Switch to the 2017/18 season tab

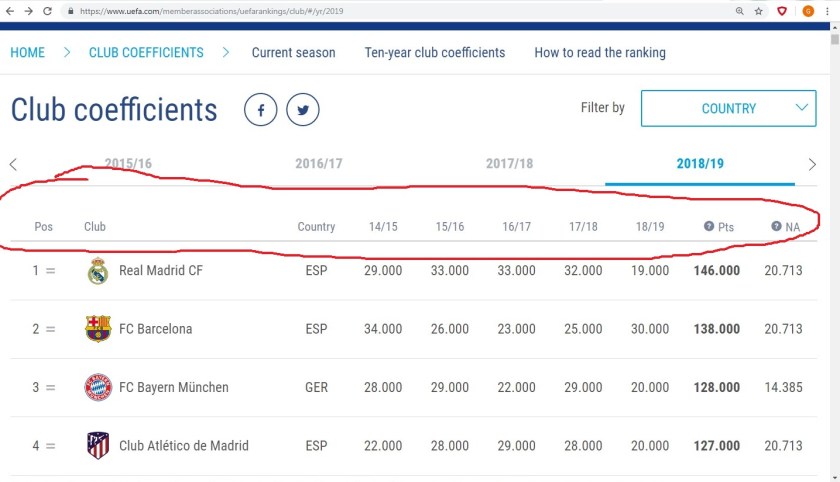click(509, 163)
